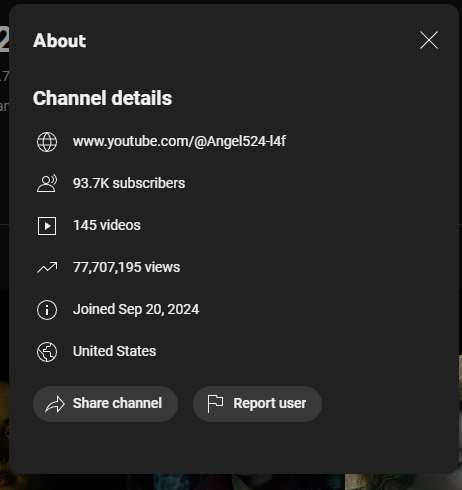Click the About dialog title
The height and width of the screenshot is (490, 462).
point(59,41)
